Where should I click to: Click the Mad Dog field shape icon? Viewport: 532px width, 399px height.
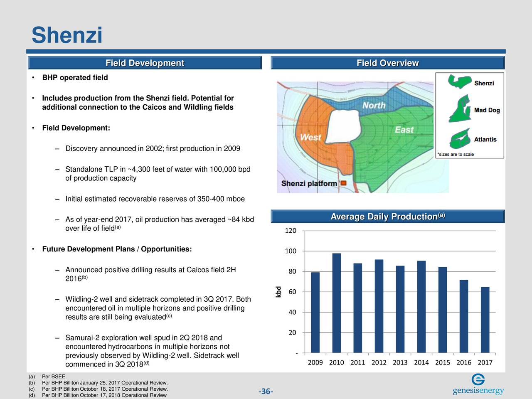click(x=459, y=108)
